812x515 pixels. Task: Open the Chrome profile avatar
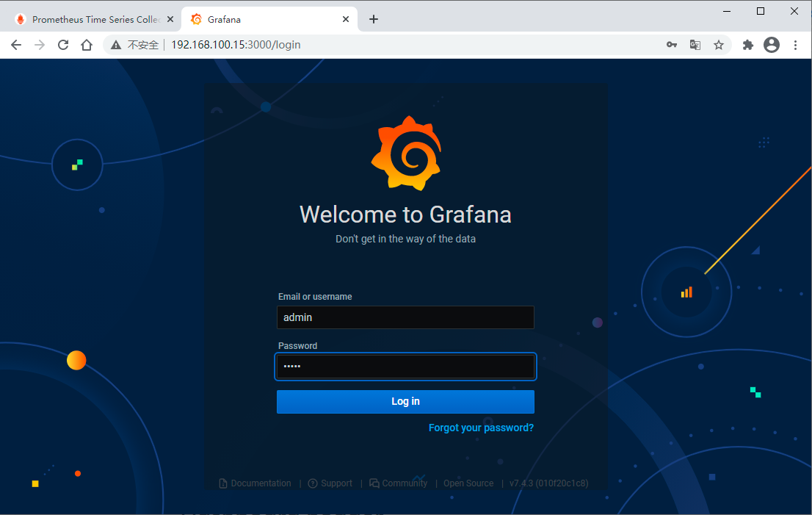click(x=772, y=45)
